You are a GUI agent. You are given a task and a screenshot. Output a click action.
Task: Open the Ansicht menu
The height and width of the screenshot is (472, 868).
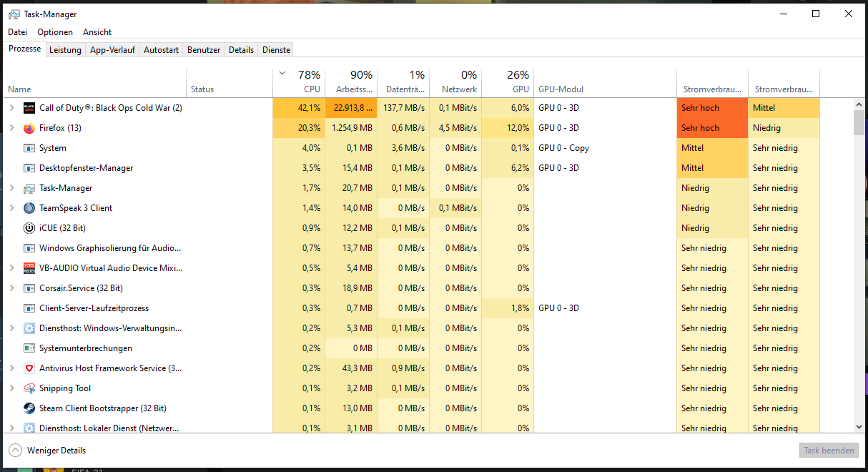(97, 32)
